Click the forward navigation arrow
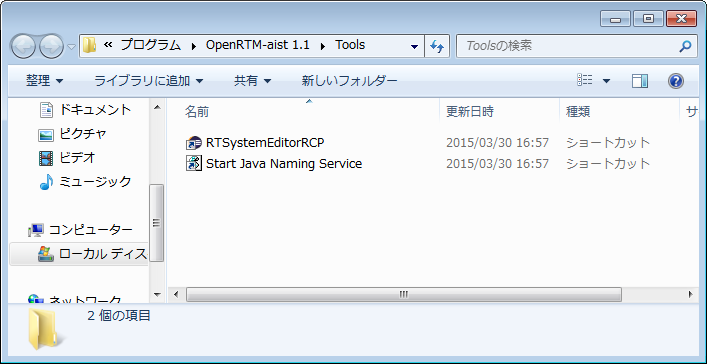 pos(51,46)
